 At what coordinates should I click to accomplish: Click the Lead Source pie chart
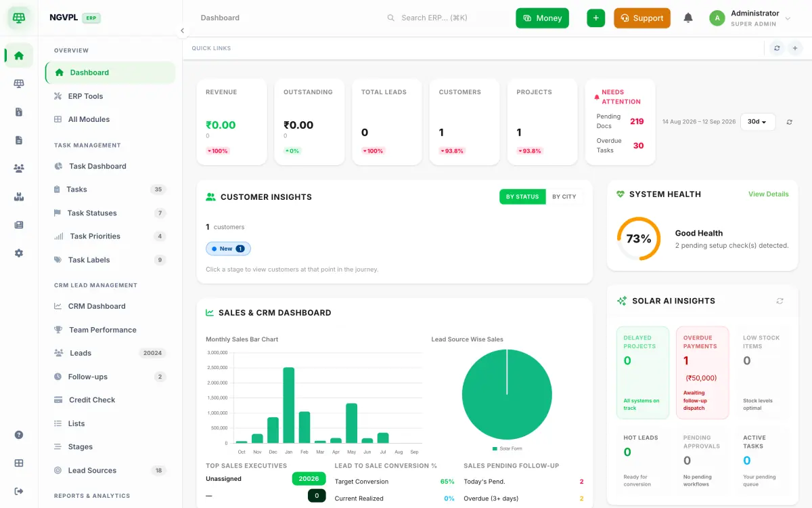507,394
